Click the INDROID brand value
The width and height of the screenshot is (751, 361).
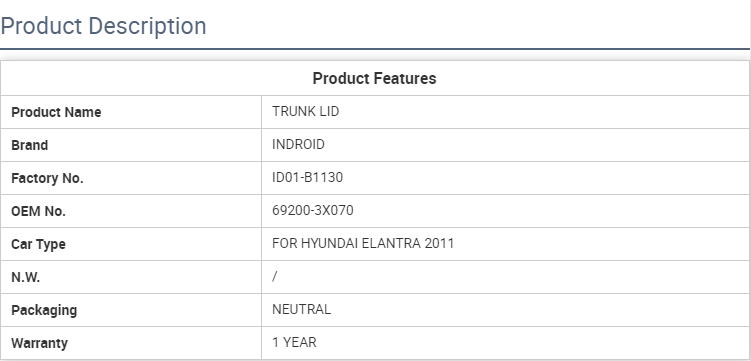click(298, 144)
